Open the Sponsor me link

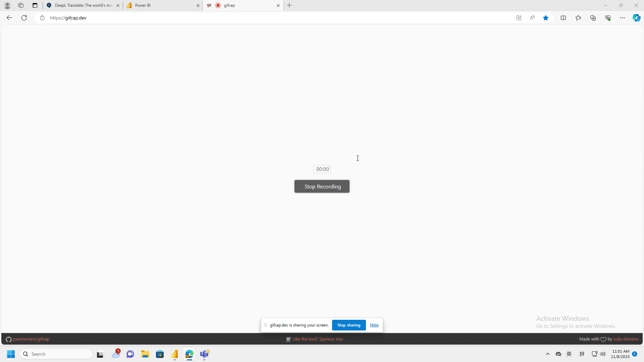tap(314, 339)
